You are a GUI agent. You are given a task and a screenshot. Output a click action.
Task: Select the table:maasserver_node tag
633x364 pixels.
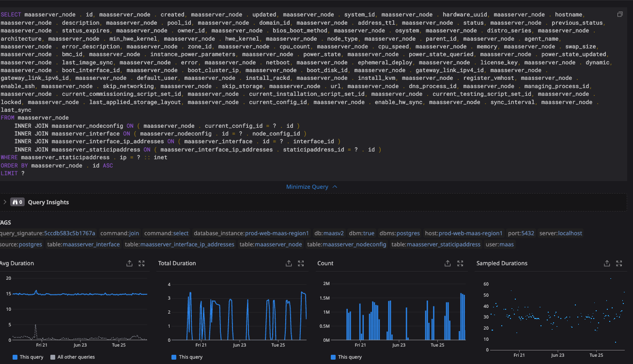270,244
